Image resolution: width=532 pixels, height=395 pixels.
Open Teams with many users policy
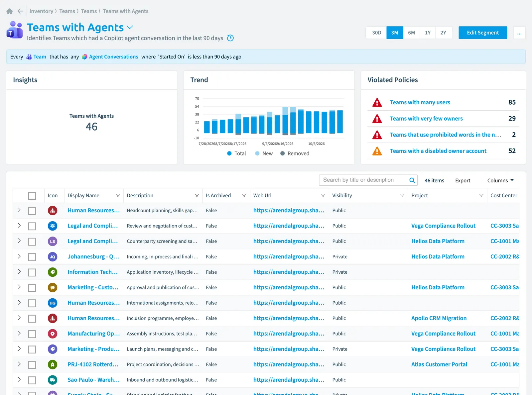click(x=420, y=102)
